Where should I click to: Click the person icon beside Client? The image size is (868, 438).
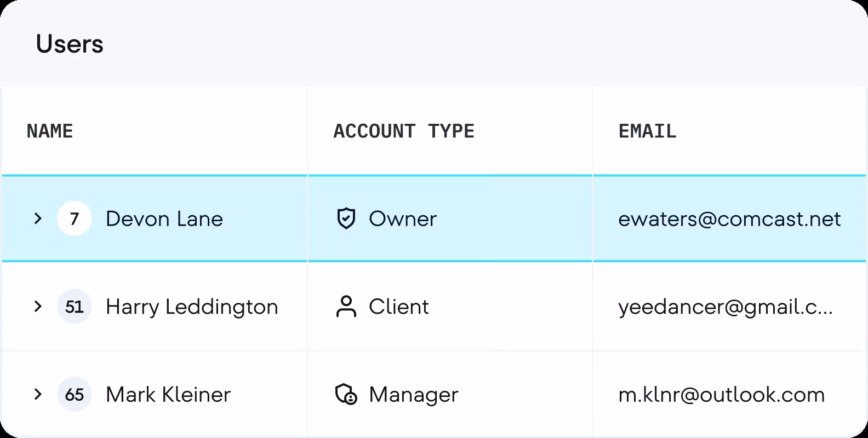click(x=346, y=307)
